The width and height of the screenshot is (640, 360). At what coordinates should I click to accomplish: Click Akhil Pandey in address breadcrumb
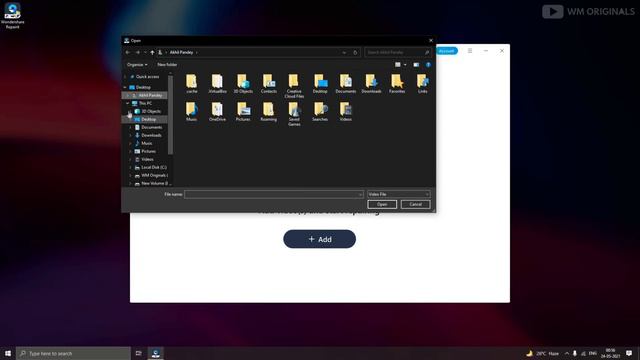tap(181, 52)
